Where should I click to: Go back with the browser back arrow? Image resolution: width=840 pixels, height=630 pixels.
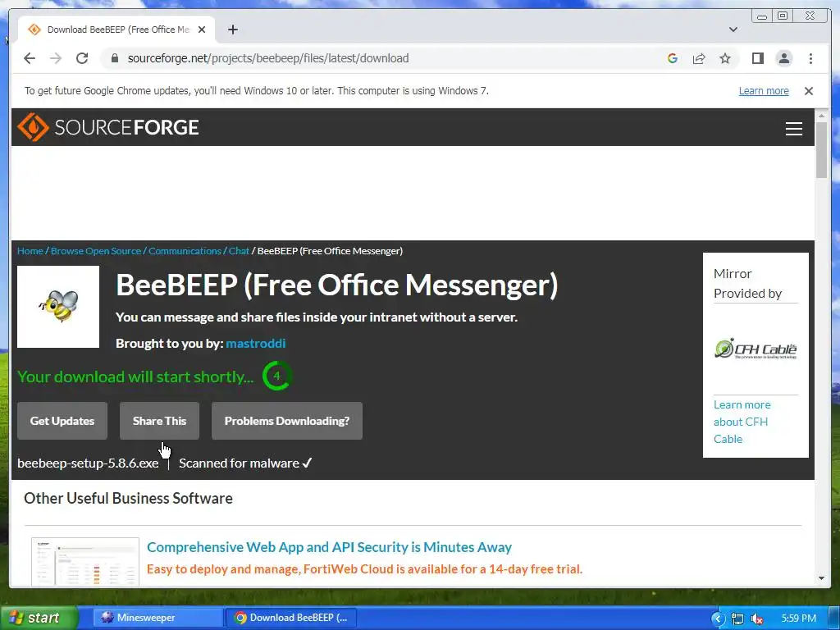click(x=30, y=58)
